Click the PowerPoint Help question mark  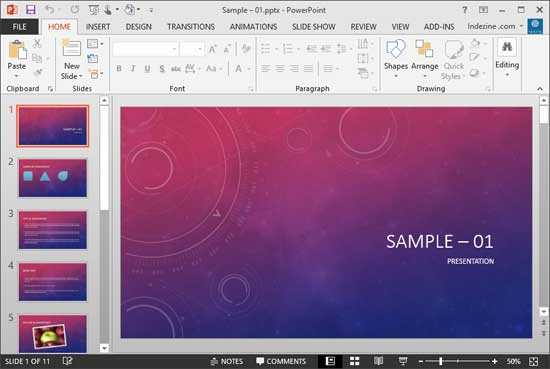point(464,10)
